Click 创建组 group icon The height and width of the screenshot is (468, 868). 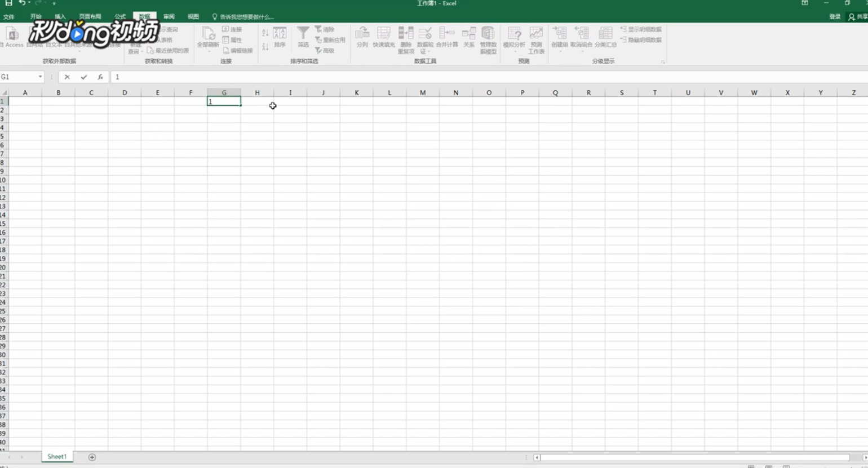click(560, 39)
